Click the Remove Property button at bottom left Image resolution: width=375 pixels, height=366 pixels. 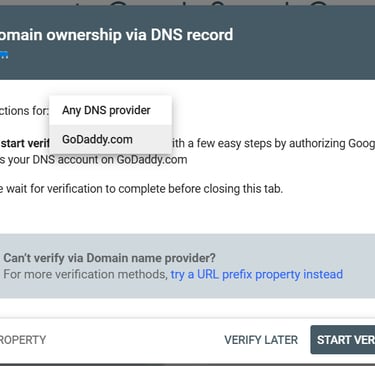coord(23,340)
